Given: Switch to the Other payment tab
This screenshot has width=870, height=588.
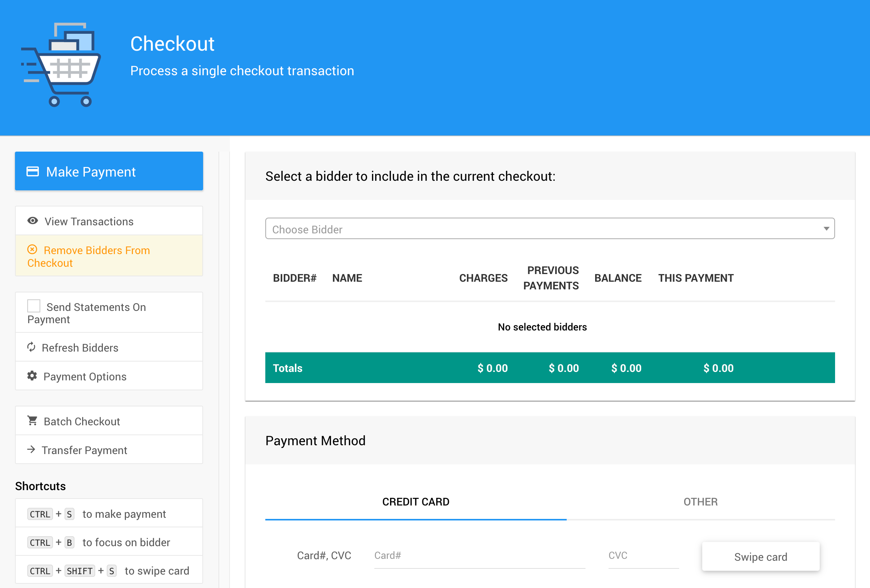Looking at the screenshot, I should pos(700,502).
